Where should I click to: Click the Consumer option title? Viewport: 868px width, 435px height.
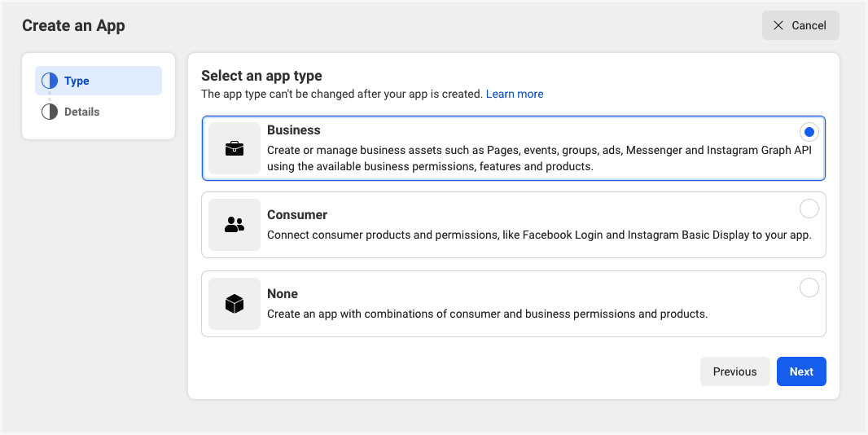pyautogui.click(x=297, y=215)
